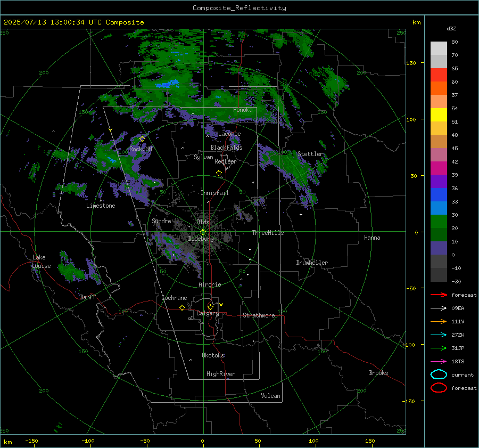Click the Ponoka city label
The height and width of the screenshot is (448, 479).
point(243,110)
